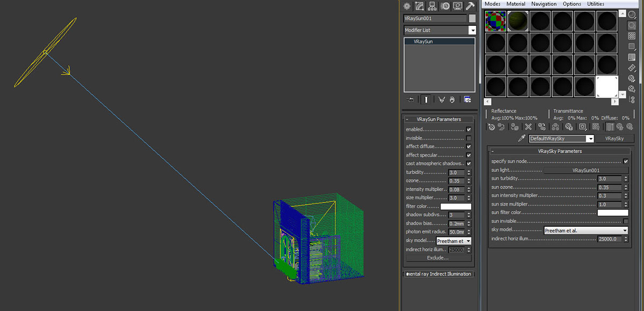This screenshot has width=644, height=311.
Task: Click Reset Map/Mtl X icon
Action: (528, 127)
